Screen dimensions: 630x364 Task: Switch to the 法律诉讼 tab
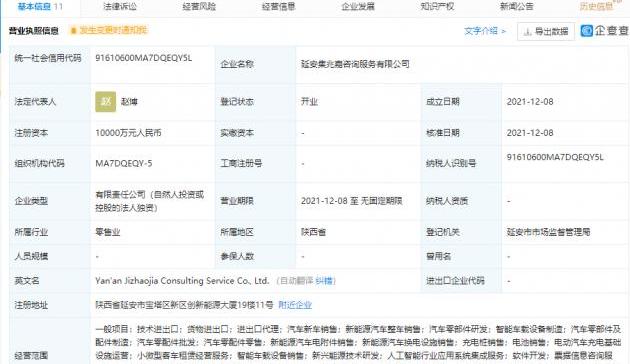pos(120,6)
